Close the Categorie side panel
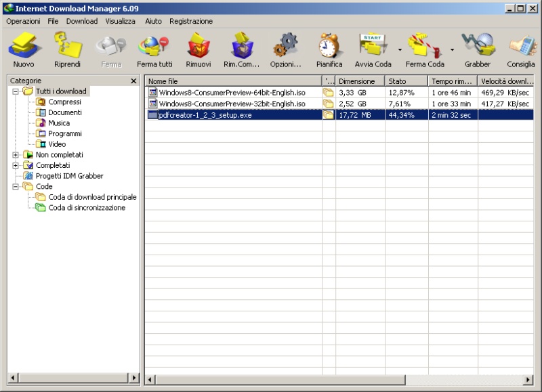 tap(133, 81)
